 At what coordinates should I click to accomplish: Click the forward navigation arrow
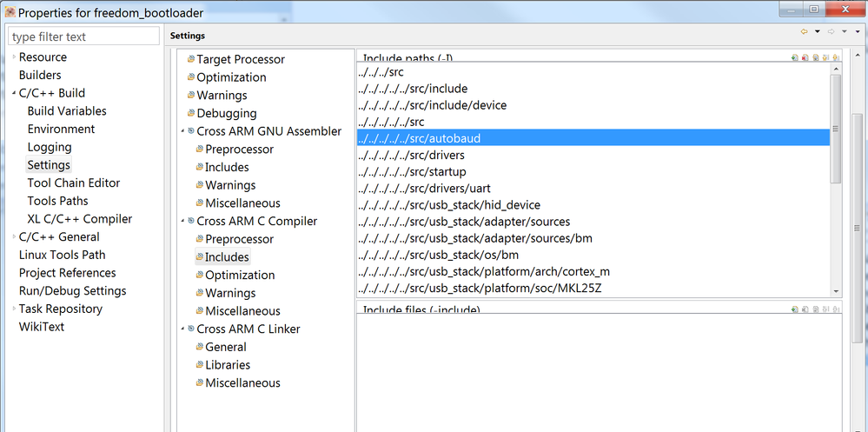tap(831, 31)
